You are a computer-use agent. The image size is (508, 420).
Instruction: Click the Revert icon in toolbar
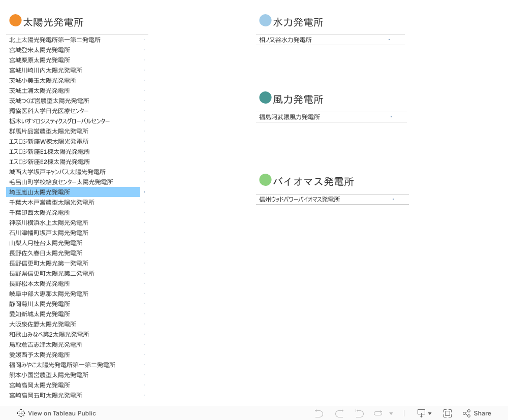[359, 413]
